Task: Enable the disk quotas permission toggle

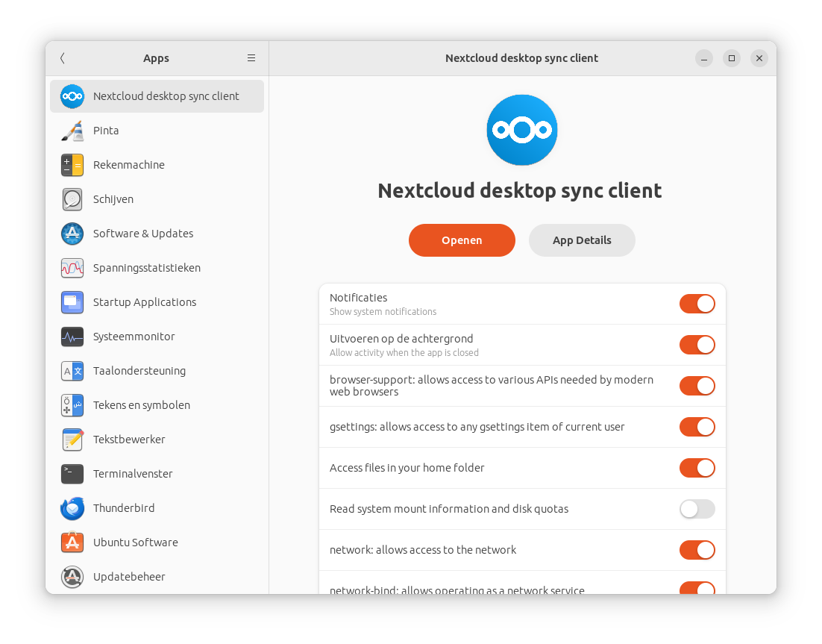Action: pyautogui.click(x=697, y=509)
